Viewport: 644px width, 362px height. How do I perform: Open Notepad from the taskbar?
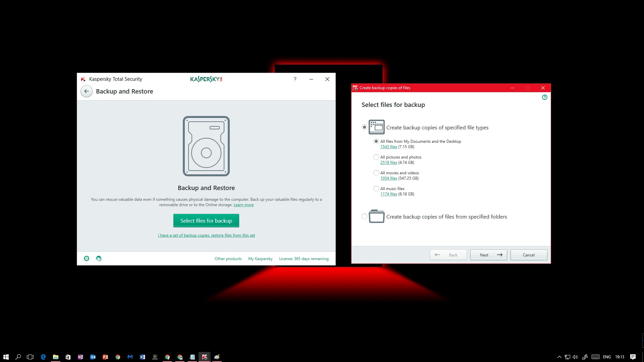pyautogui.click(x=192, y=357)
